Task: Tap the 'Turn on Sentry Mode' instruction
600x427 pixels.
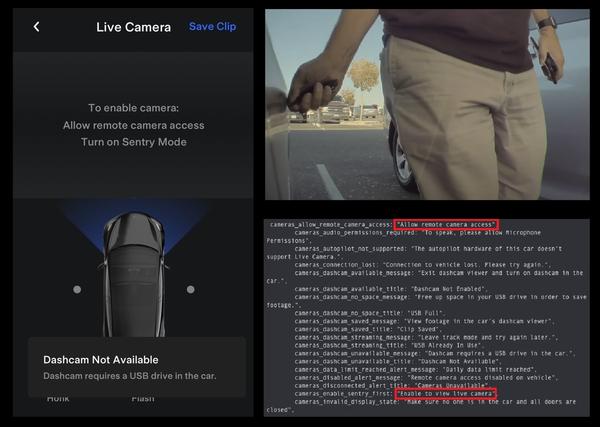Action: [134, 142]
